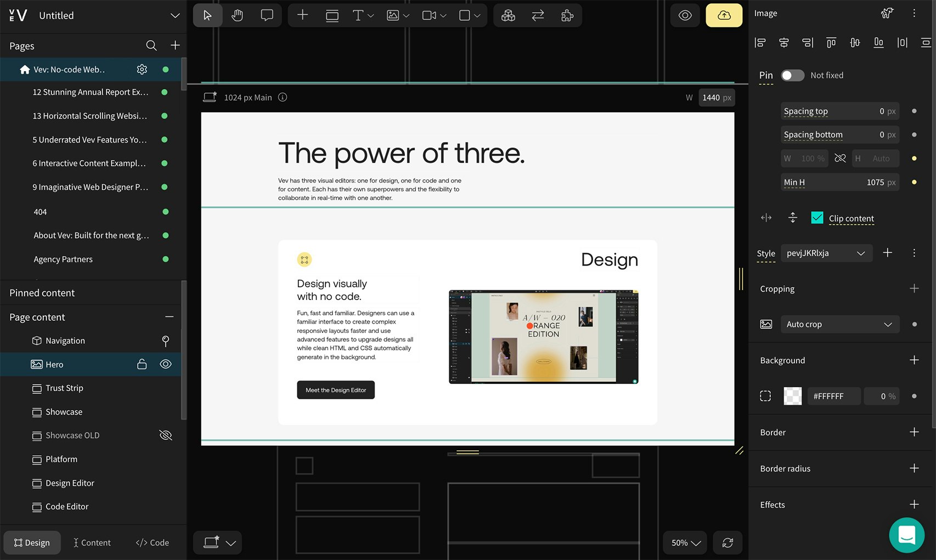This screenshot has height=560, width=936.
Task: Click the refresh canvas button
Action: click(728, 542)
